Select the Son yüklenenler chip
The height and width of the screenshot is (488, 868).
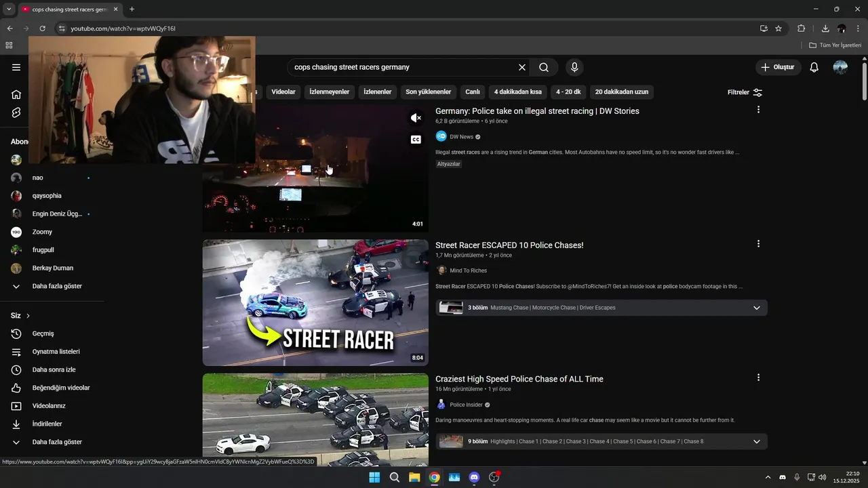coord(429,92)
